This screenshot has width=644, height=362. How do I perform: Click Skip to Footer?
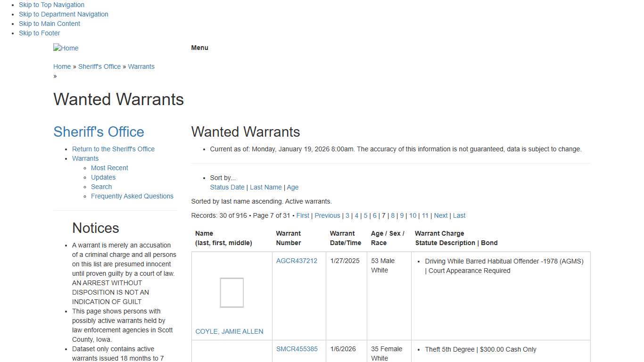[x=39, y=33]
